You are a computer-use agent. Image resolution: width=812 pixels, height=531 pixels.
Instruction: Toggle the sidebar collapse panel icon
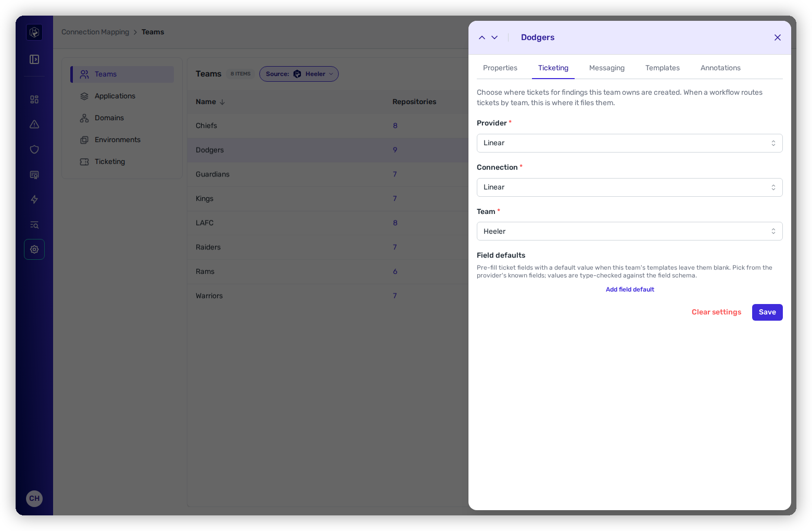[34, 59]
